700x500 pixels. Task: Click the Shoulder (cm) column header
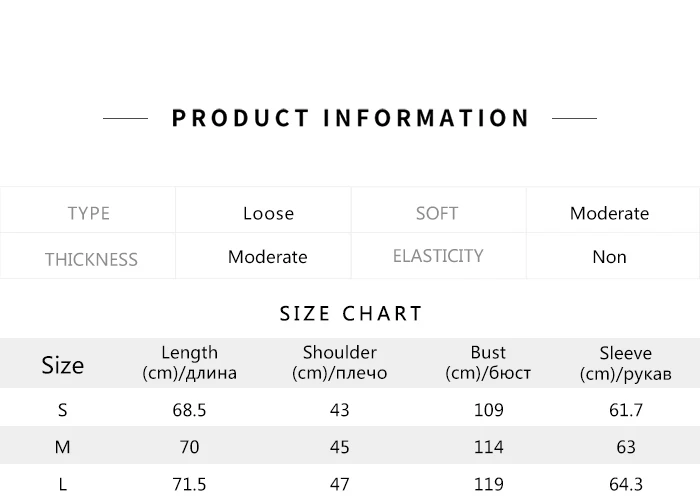click(339, 363)
